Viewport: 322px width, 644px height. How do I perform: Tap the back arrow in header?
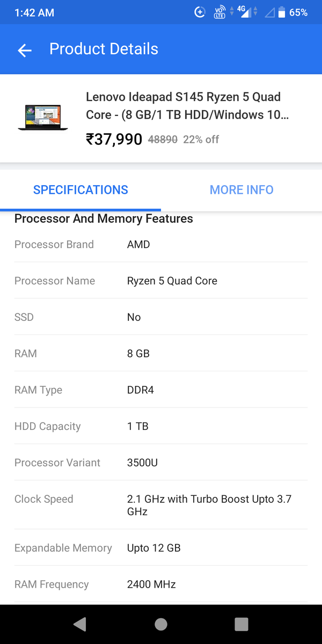point(25,50)
